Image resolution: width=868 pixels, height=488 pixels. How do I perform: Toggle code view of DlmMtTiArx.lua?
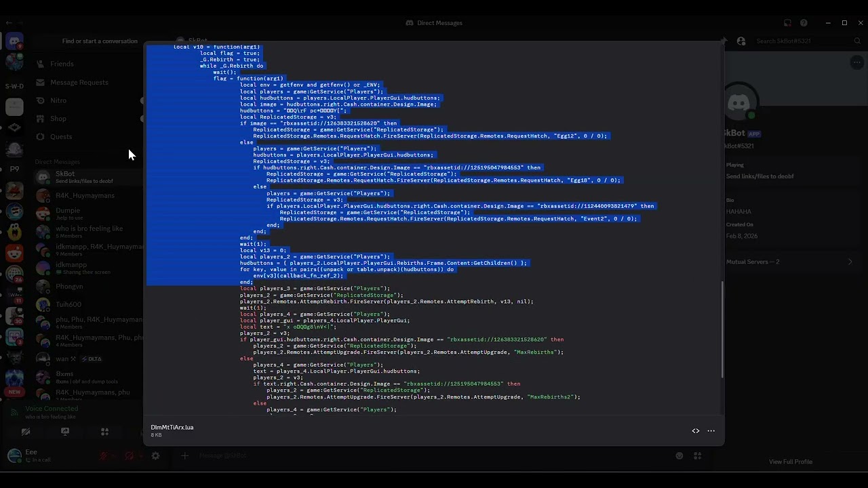click(x=696, y=431)
